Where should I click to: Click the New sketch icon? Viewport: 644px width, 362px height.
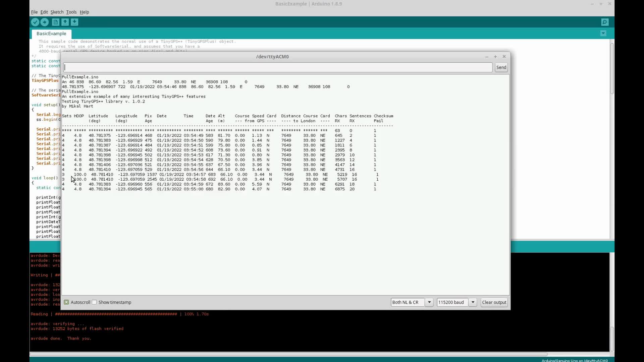(x=56, y=22)
